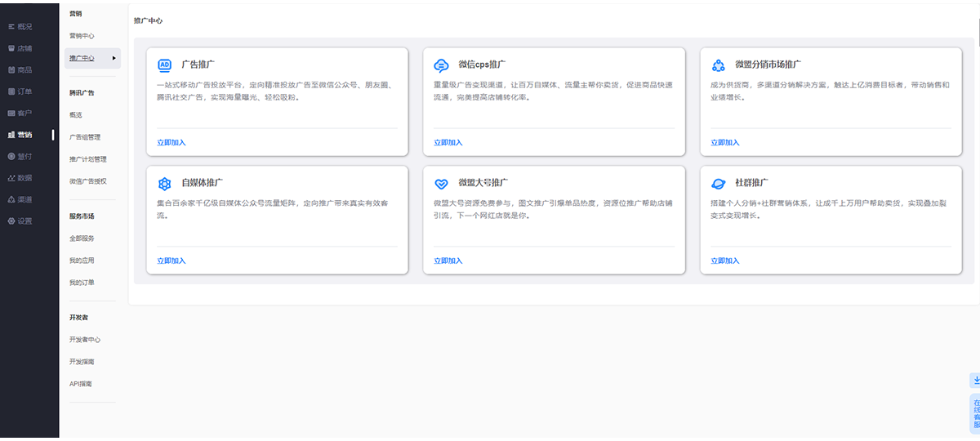
Task: Expand the arrow next to 推广中心
Action: click(x=114, y=58)
